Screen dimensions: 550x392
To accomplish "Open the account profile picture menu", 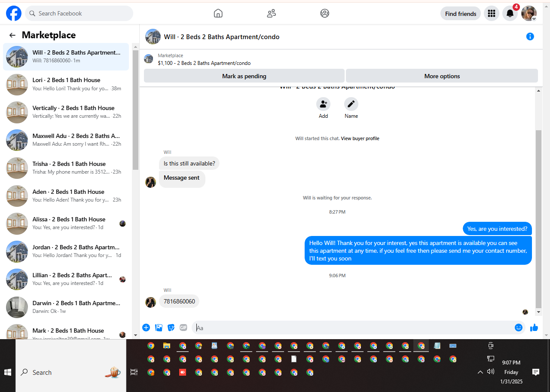I will (529, 14).
